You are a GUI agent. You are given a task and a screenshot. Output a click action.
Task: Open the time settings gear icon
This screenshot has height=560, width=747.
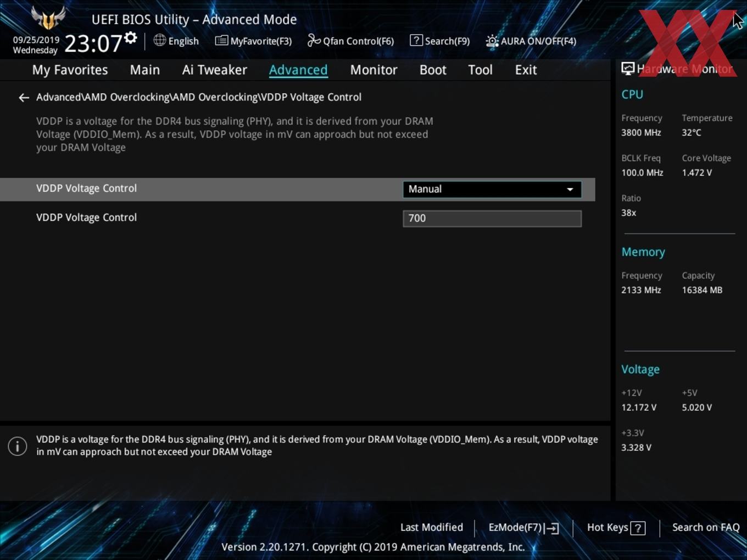tap(131, 38)
